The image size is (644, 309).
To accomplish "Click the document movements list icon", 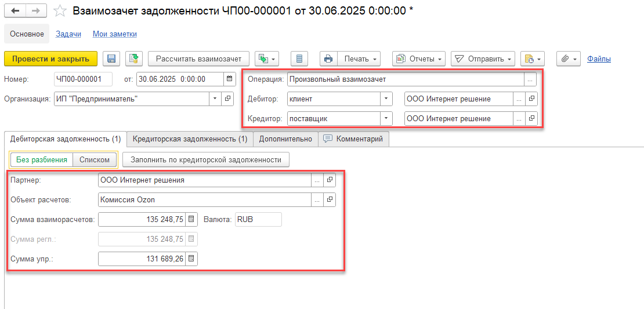I will [x=299, y=59].
